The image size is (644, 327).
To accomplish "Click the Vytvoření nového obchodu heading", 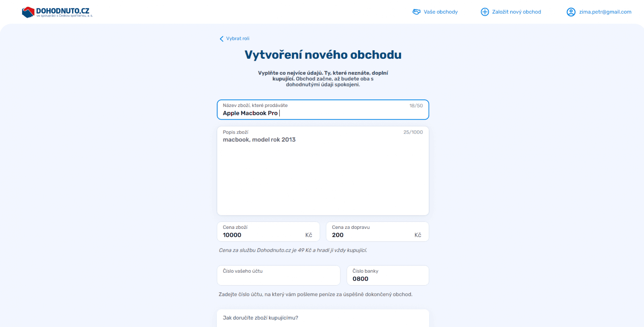I will [x=323, y=55].
